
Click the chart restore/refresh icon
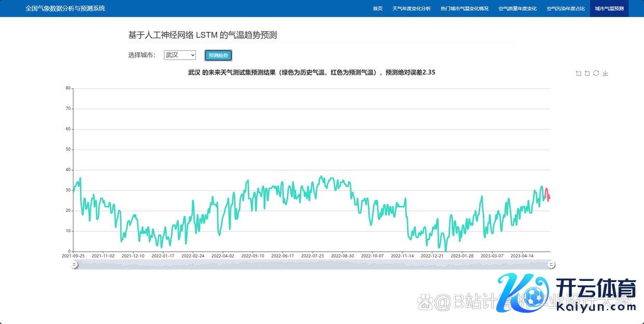pos(596,73)
